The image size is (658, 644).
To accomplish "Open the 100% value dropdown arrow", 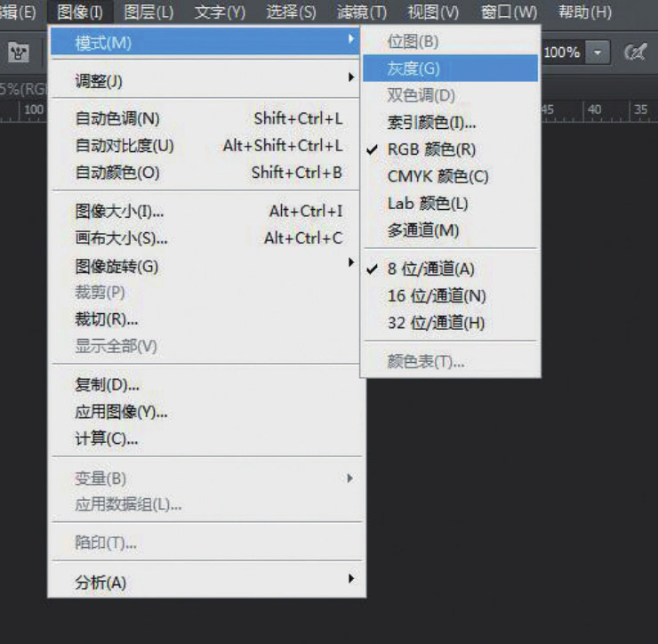I will coord(598,52).
